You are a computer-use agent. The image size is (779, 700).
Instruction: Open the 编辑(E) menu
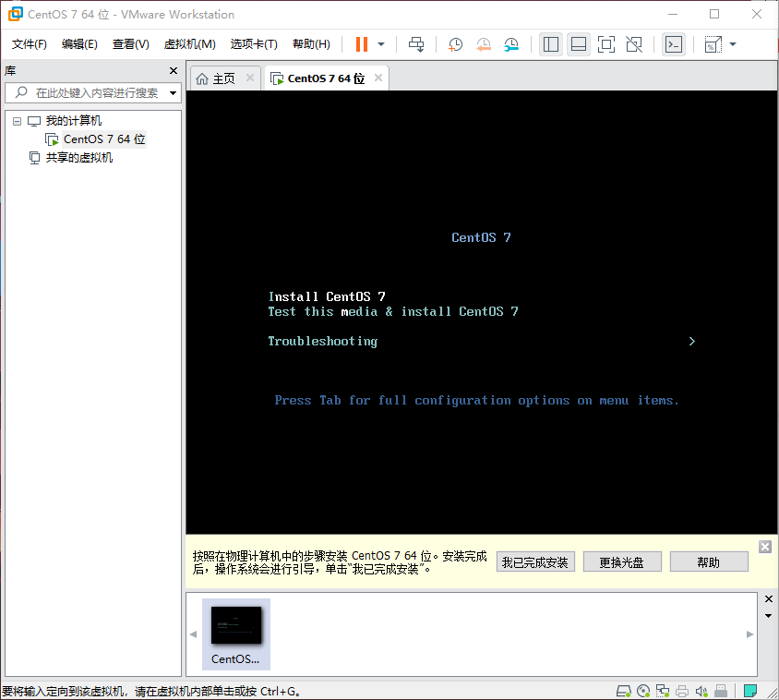(79, 44)
